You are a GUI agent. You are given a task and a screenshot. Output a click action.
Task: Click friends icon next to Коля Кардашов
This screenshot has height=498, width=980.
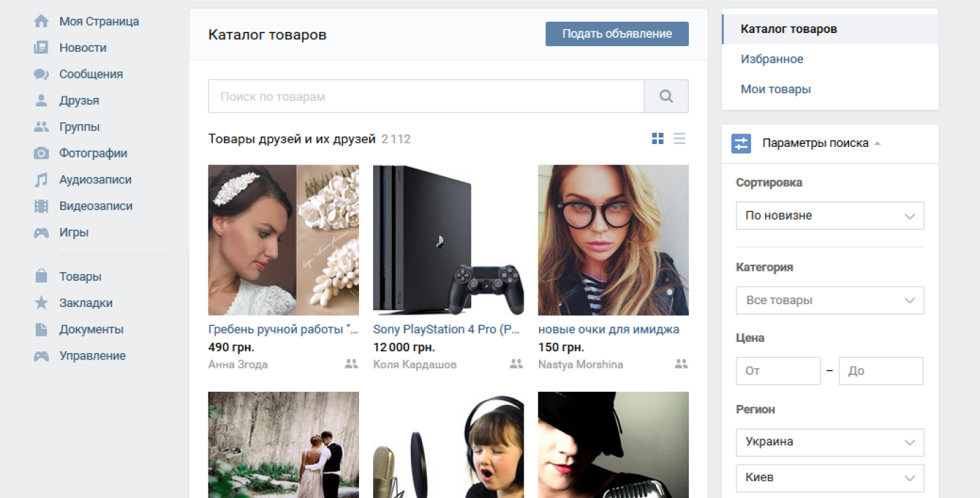point(517,364)
